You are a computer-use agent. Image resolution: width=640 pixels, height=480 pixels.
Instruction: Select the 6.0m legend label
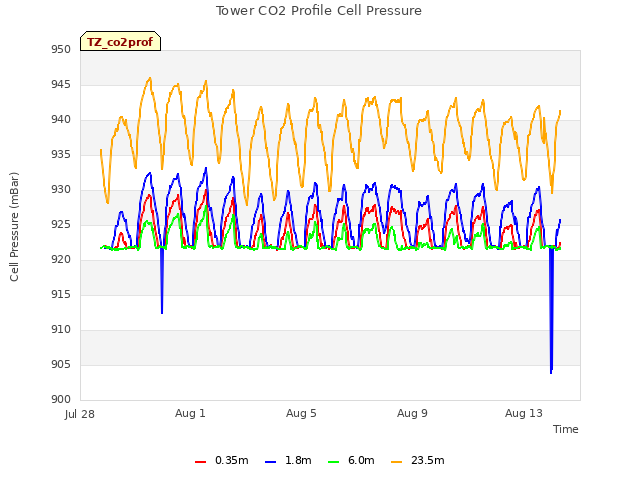tap(361, 460)
